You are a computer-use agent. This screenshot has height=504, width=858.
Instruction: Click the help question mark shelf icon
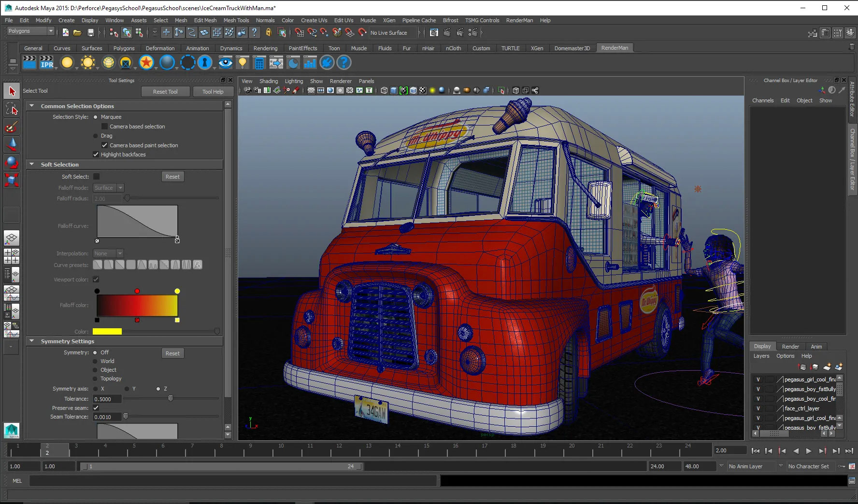343,63
